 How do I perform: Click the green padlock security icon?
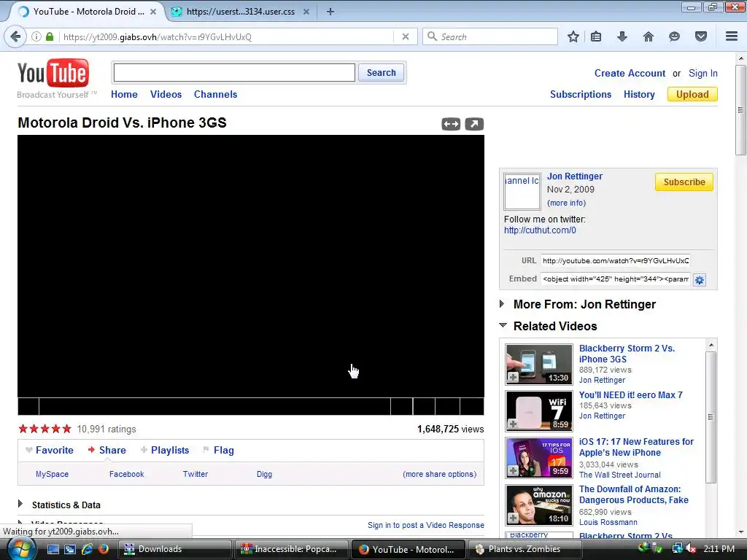pos(50,36)
